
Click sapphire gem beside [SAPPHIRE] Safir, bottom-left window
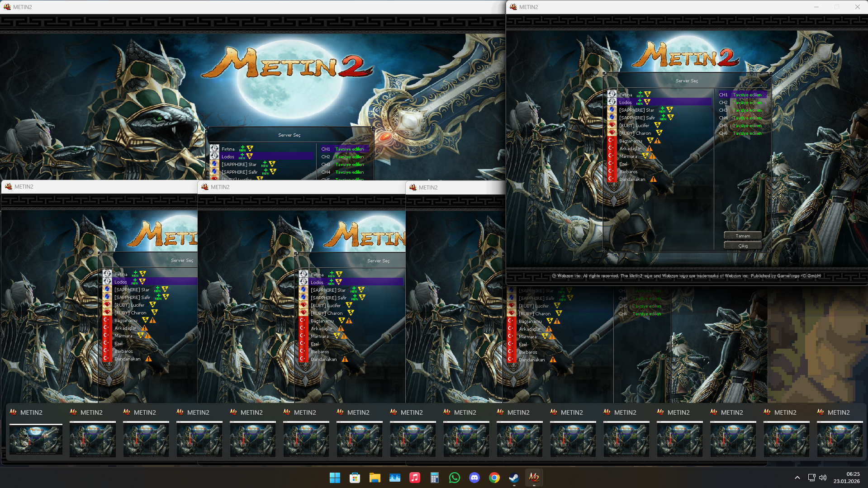coord(107,297)
